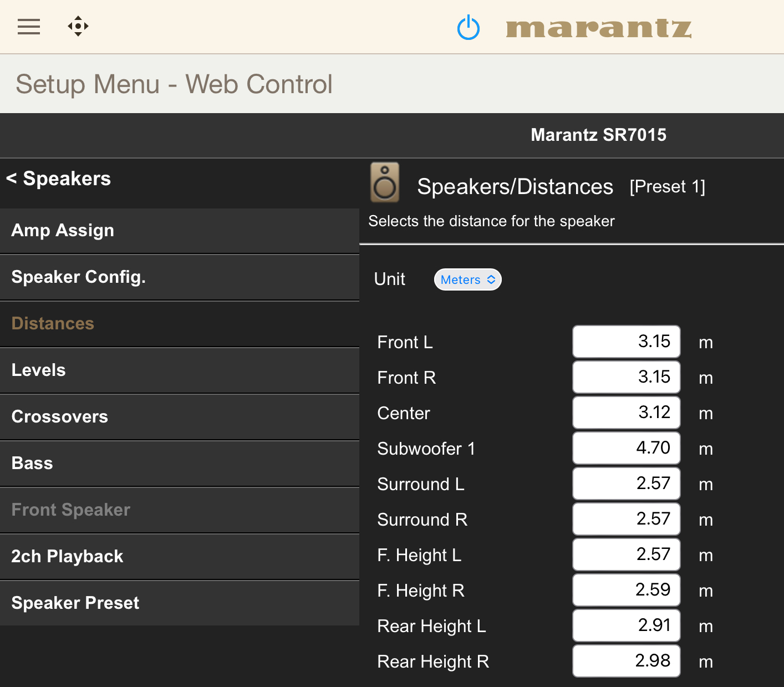
Task: Select the Distances menu item
Action: [180, 324]
